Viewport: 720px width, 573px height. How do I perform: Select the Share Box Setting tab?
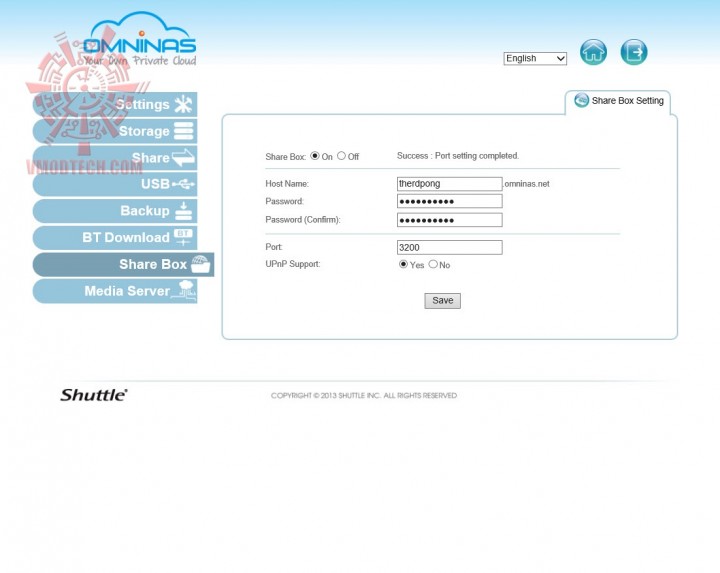tap(618, 101)
